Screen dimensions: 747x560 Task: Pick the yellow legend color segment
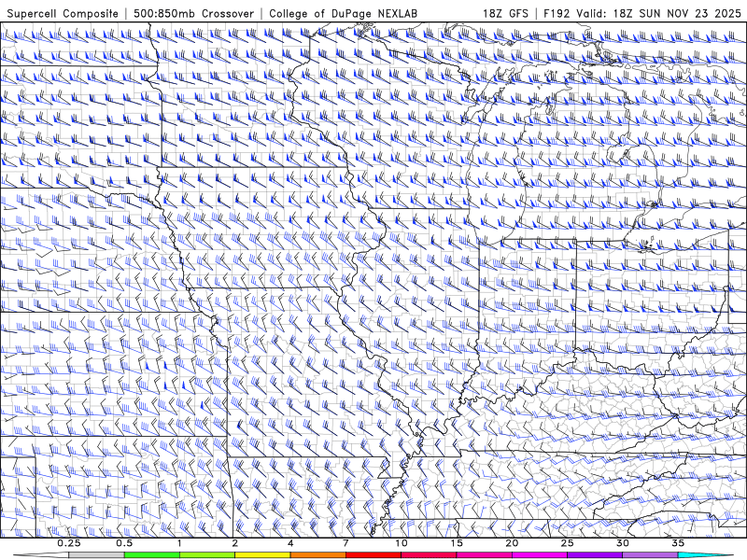pos(262,555)
